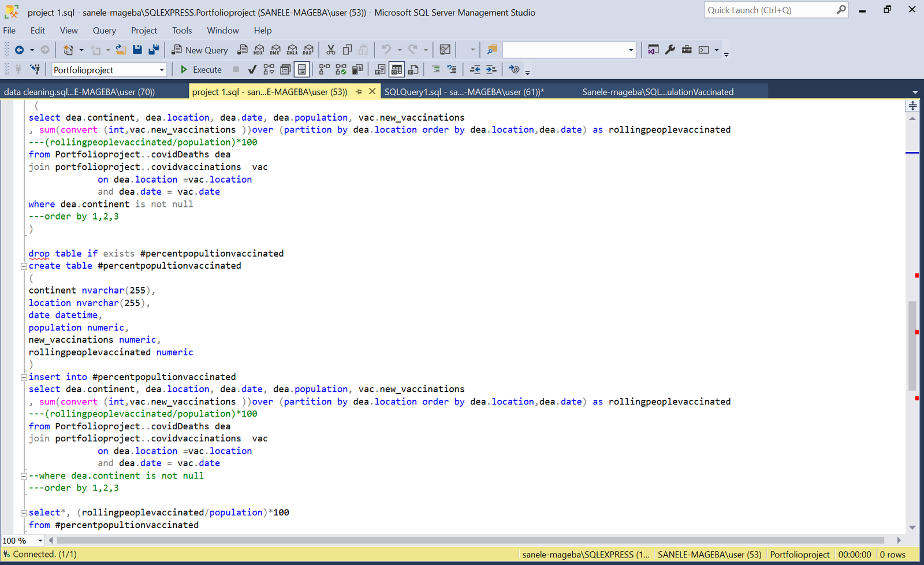Click the Analysis Services MDX Query icon
Image resolution: width=924 pixels, height=565 pixels.
point(259,50)
